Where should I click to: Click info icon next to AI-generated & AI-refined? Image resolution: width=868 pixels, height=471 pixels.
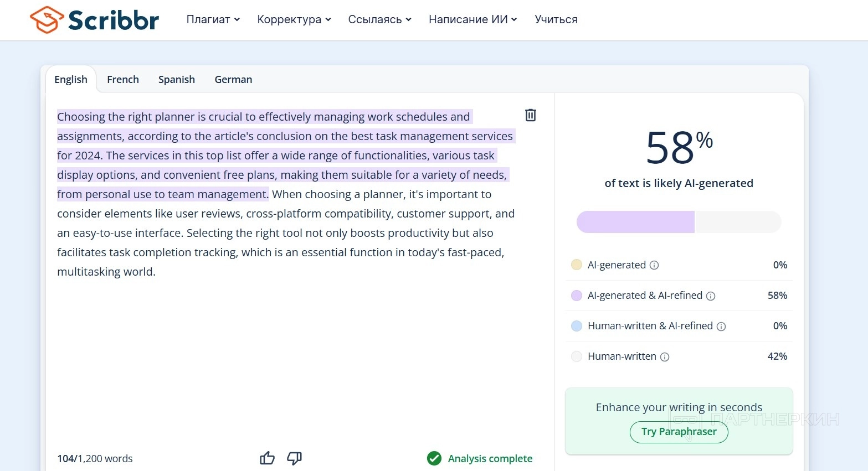[711, 296]
